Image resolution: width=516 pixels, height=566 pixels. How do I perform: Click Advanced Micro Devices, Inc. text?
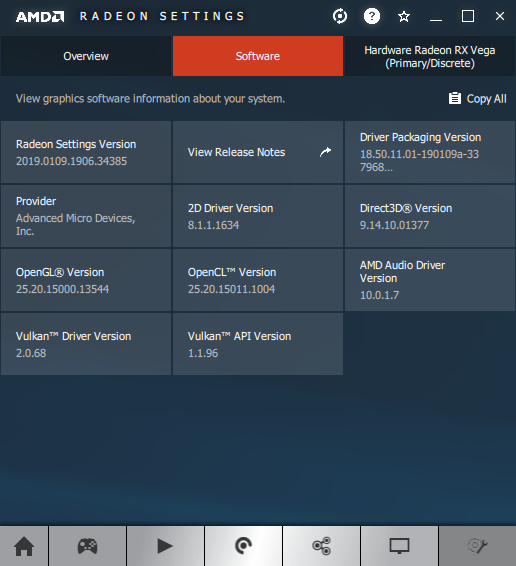[75, 225]
